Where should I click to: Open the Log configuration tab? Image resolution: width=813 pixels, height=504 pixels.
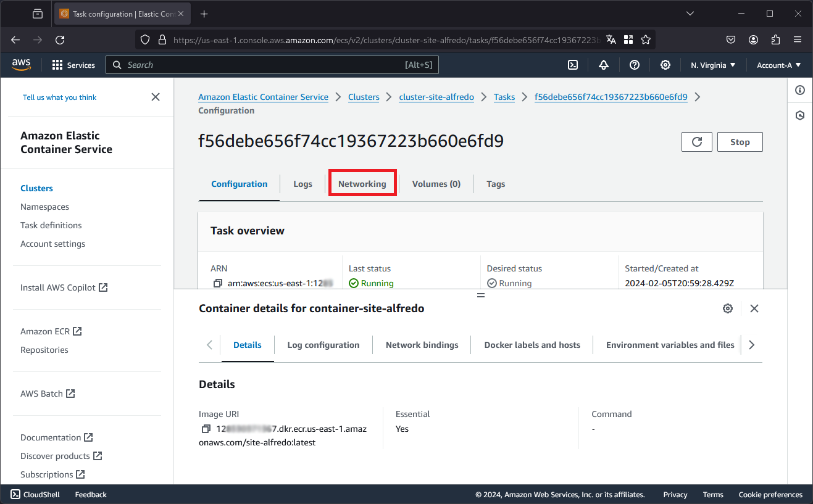click(x=323, y=345)
